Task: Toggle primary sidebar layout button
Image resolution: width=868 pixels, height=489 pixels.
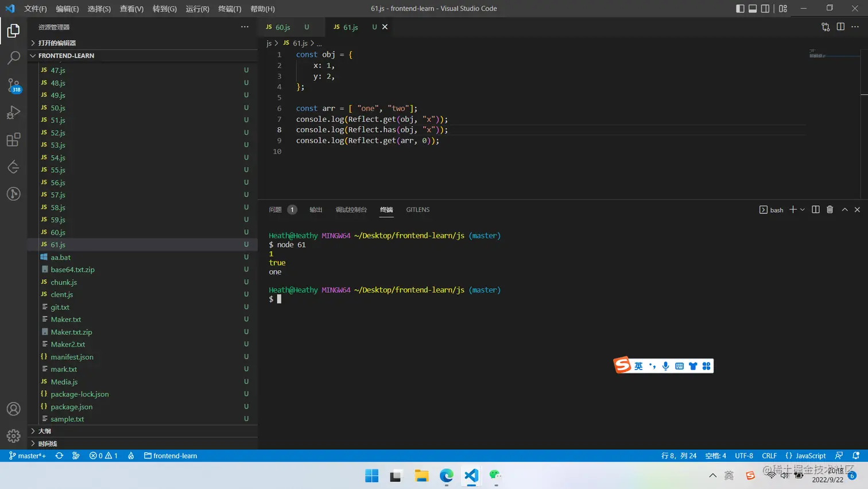Action: [x=740, y=9]
